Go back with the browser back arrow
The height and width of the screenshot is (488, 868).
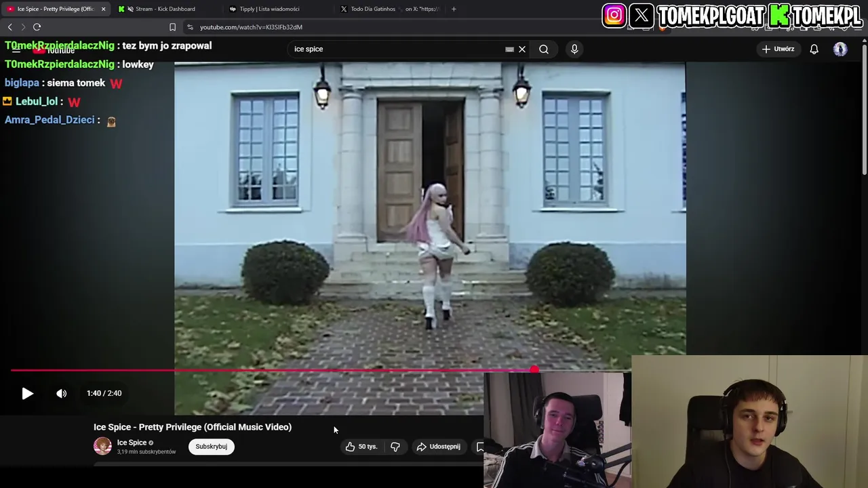(x=9, y=27)
